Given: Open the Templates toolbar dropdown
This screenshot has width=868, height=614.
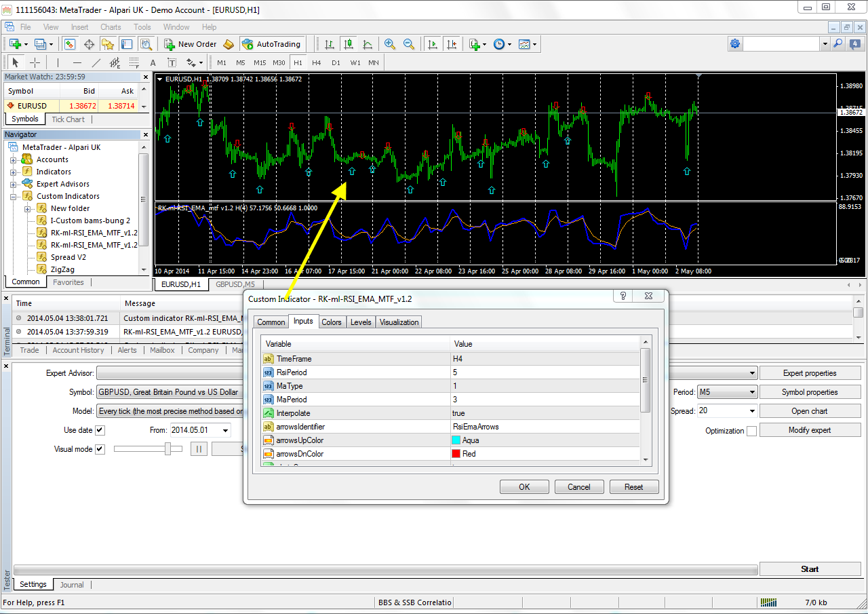Looking at the screenshot, I should (528, 44).
